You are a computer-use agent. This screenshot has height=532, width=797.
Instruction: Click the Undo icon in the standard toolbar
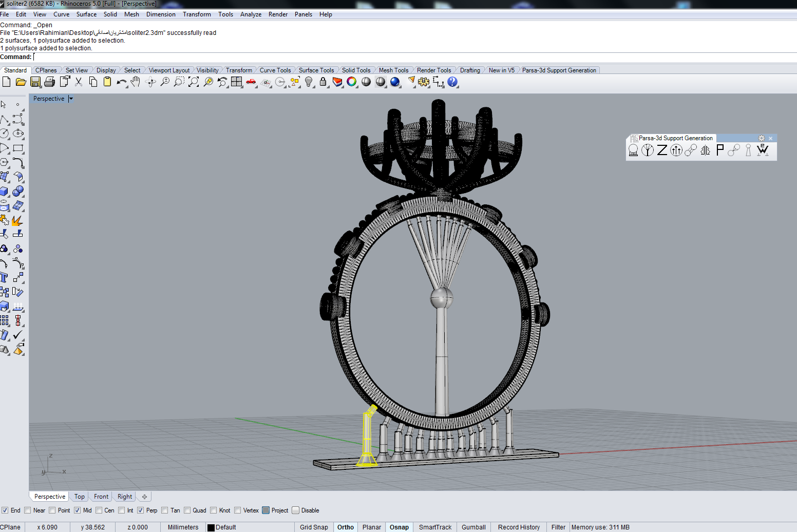coord(122,82)
